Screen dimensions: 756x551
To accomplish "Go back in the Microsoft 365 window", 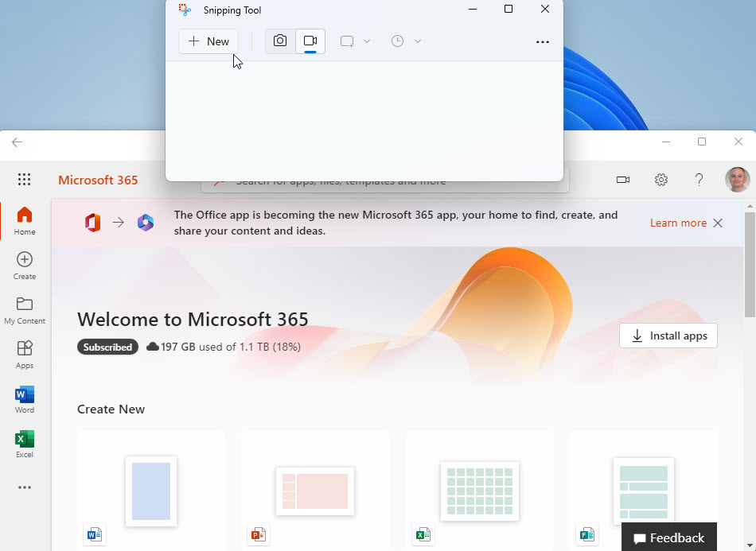I will (18, 142).
